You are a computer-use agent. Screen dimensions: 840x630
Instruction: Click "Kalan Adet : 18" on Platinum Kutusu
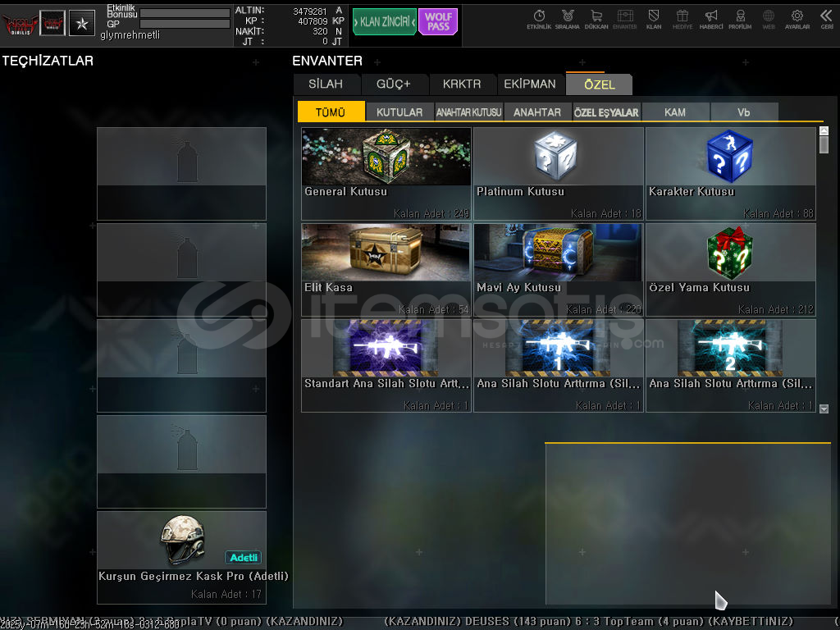pyautogui.click(x=606, y=214)
